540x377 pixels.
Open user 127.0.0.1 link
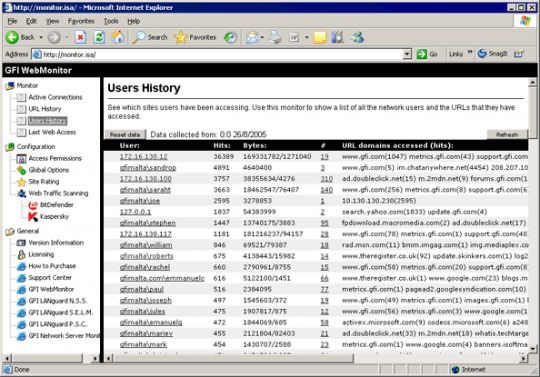(135, 212)
